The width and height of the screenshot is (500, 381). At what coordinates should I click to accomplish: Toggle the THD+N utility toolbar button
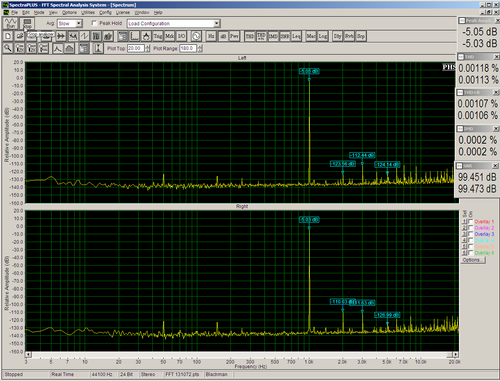tap(261, 36)
